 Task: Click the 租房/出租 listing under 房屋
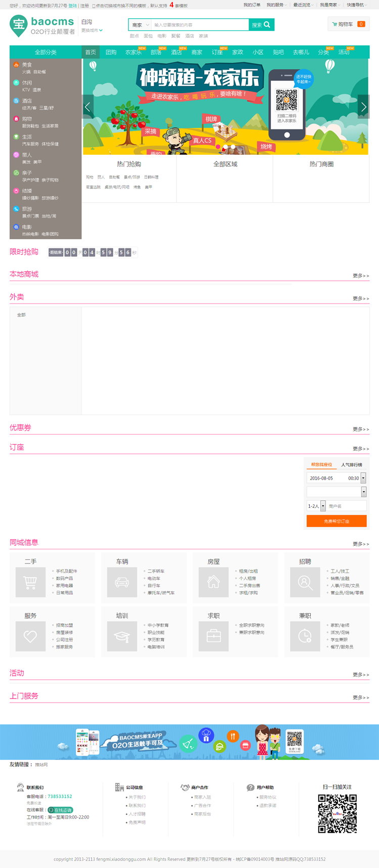tap(248, 571)
